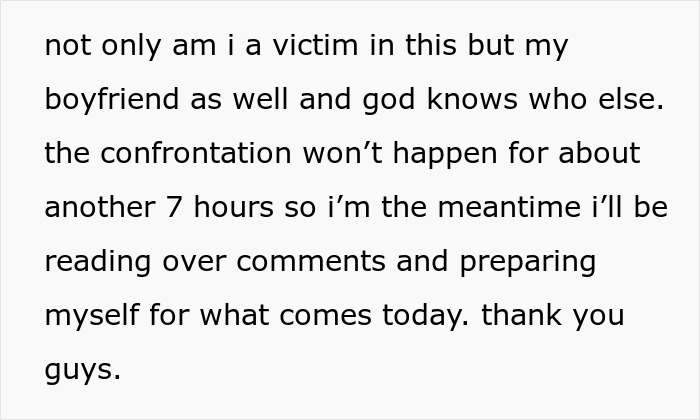This screenshot has height=420, width=700.
Task: Click the word 'happen' in the paragraph
Action: click(x=445, y=154)
